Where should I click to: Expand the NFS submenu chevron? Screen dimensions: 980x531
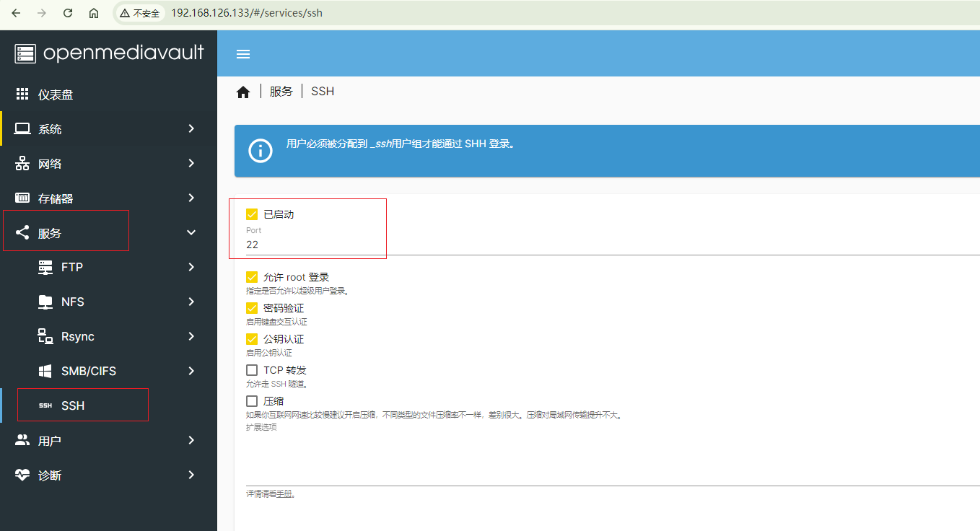click(191, 302)
